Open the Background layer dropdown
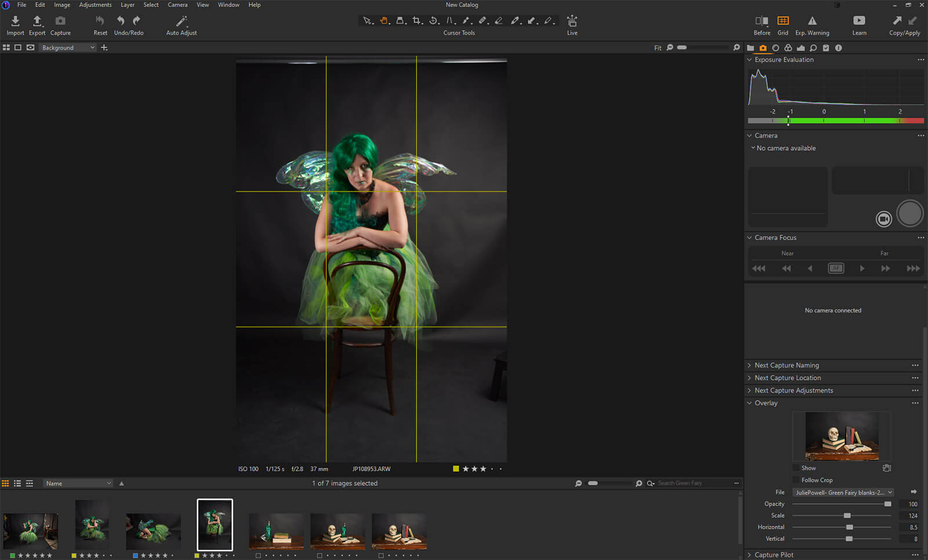The width and height of the screenshot is (928, 560). 68,48
